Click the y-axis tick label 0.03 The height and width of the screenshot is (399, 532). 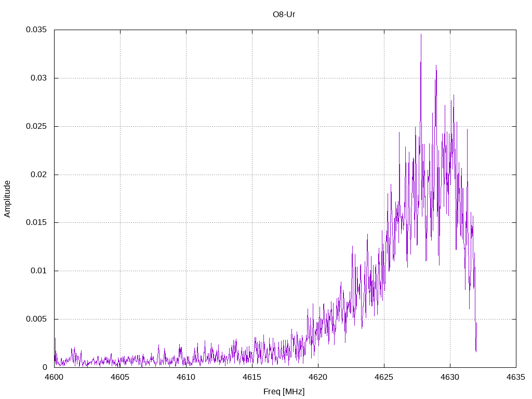38,78
